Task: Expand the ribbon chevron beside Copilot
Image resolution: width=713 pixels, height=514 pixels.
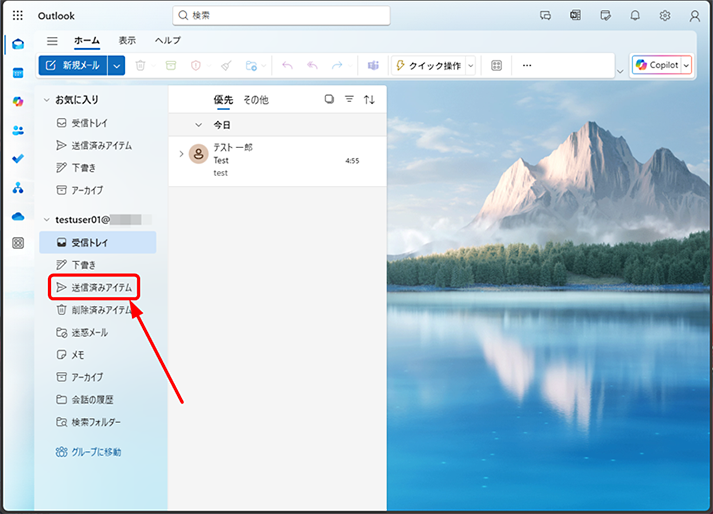Action: [x=620, y=71]
